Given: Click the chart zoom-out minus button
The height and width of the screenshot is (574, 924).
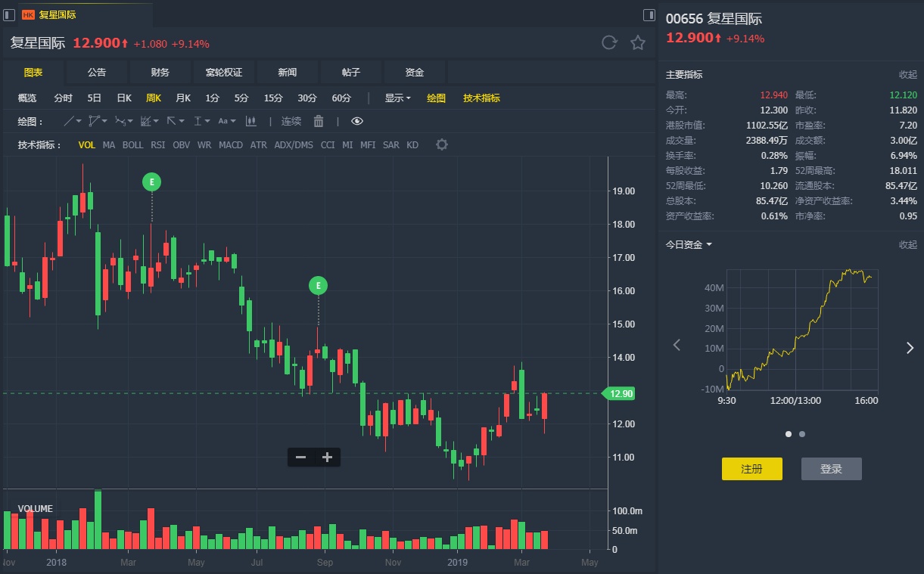Looking at the screenshot, I should (x=300, y=457).
